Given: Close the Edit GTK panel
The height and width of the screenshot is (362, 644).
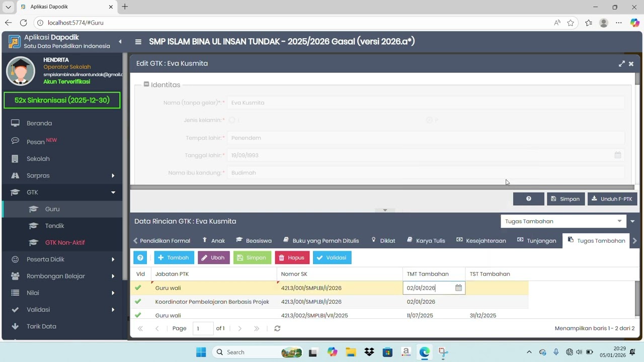Looking at the screenshot, I should [x=631, y=64].
